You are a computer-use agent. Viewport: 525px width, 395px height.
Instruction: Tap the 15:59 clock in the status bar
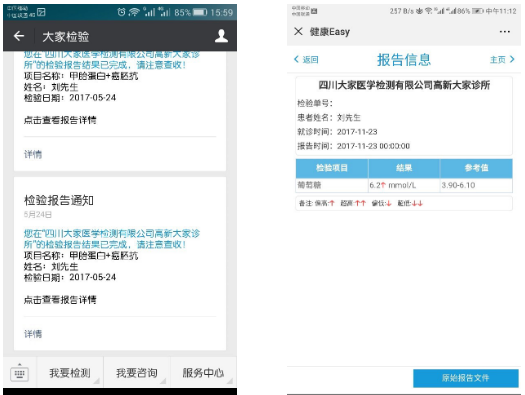tap(221, 13)
